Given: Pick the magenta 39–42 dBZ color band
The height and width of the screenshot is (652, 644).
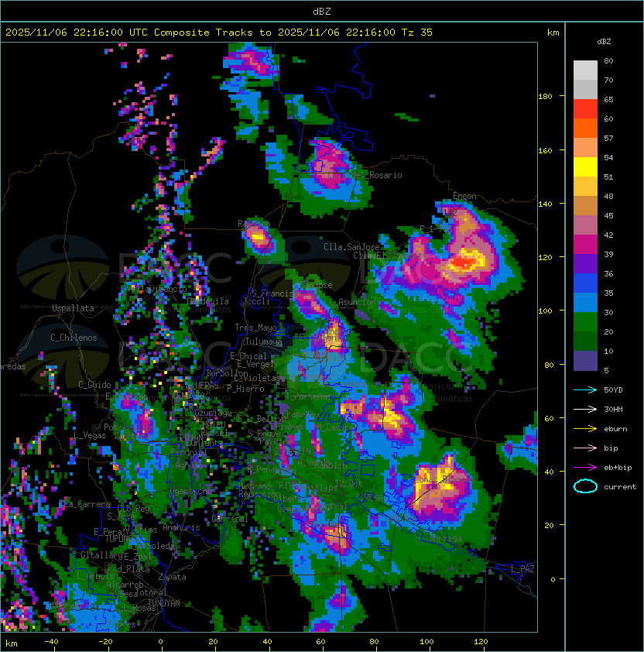Looking at the screenshot, I should [x=585, y=245].
